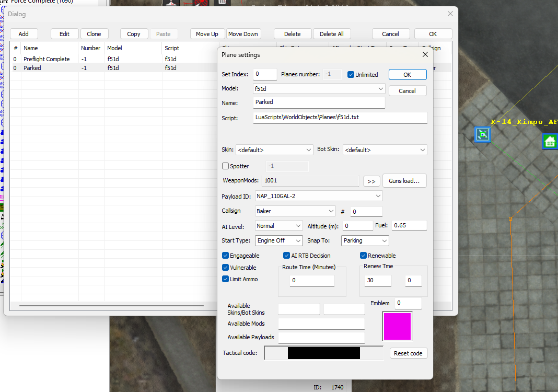
Task: Close the Plane settings window
Action: (425, 54)
